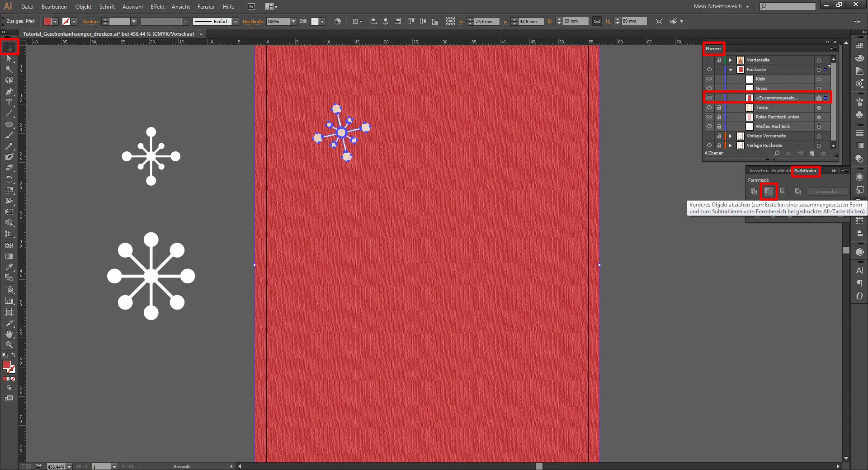
Task: Click the Umwandeln button
Action: click(x=826, y=192)
